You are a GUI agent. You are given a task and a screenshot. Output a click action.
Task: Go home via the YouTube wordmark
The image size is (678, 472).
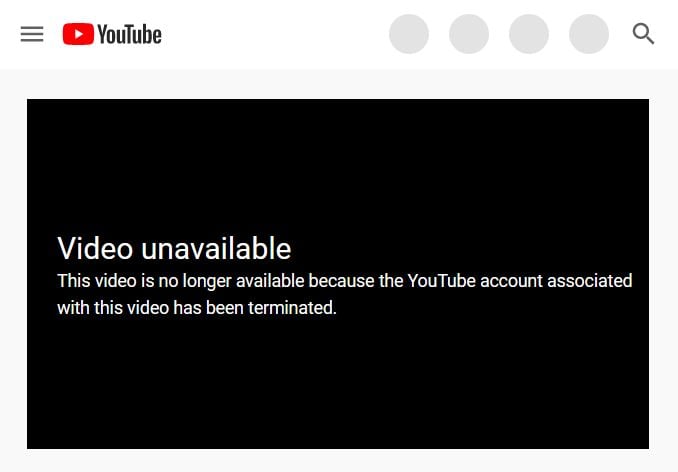129,34
